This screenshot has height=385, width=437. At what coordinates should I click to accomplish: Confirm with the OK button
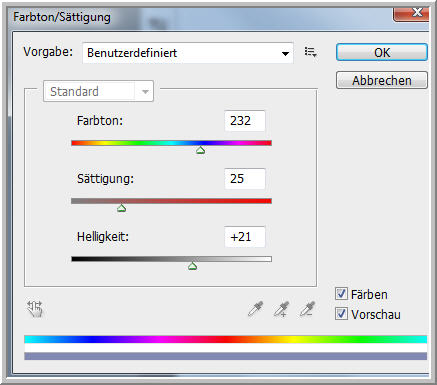(x=382, y=52)
